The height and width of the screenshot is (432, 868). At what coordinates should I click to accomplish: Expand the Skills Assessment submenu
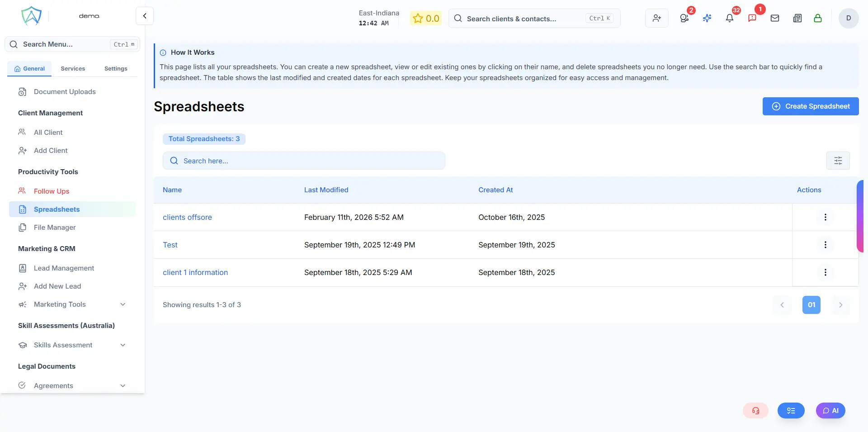(x=123, y=345)
